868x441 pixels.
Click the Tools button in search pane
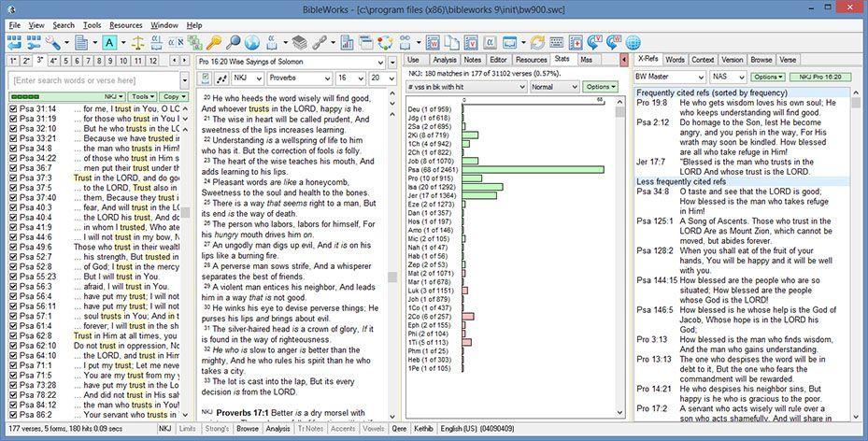[x=143, y=97]
